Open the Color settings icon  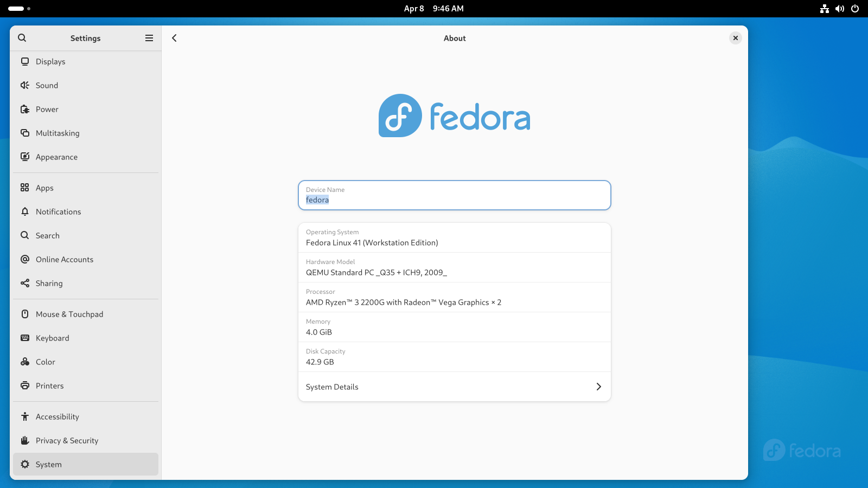pos(25,362)
